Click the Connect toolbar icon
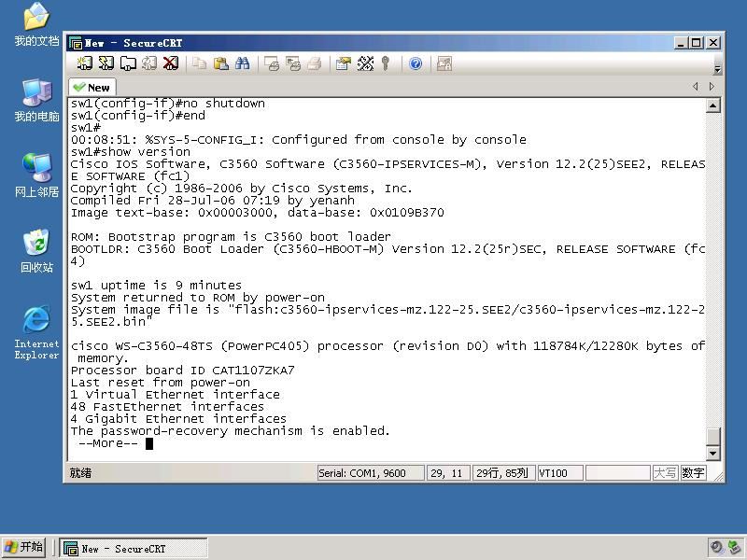 tap(85, 63)
